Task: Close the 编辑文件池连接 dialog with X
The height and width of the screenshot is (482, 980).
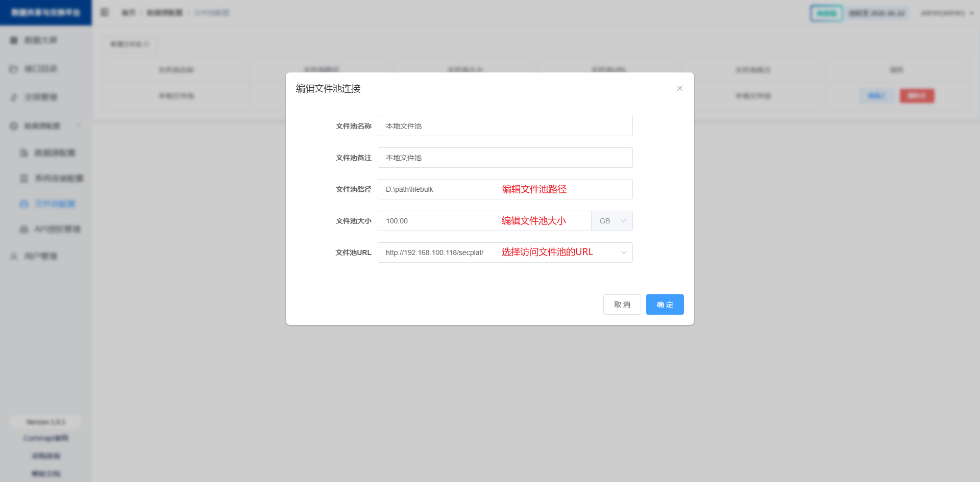Action: coord(679,88)
